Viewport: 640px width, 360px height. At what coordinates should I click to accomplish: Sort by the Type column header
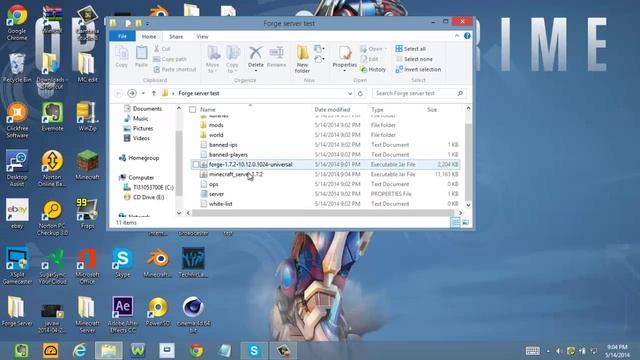pos(377,109)
